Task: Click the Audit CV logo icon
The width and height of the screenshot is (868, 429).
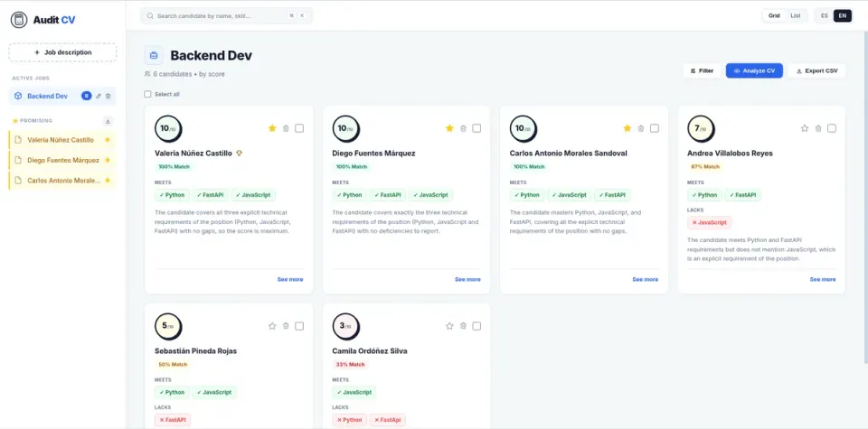Action: 19,20
